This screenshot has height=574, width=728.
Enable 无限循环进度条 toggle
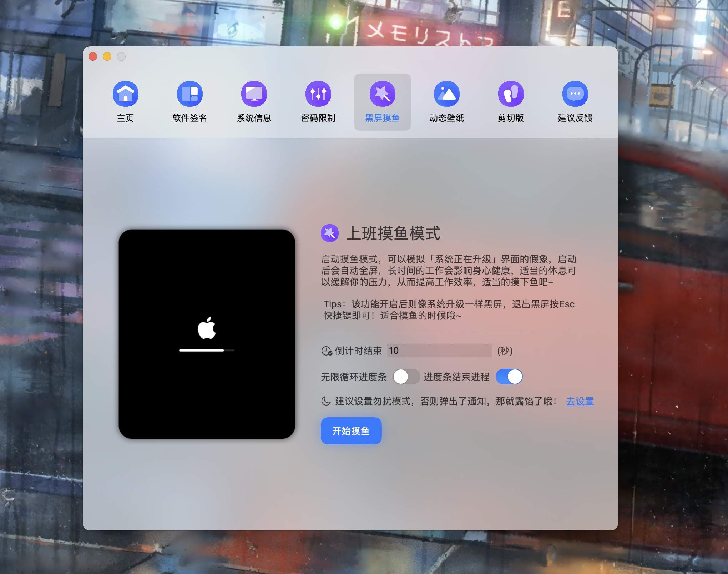point(406,377)
